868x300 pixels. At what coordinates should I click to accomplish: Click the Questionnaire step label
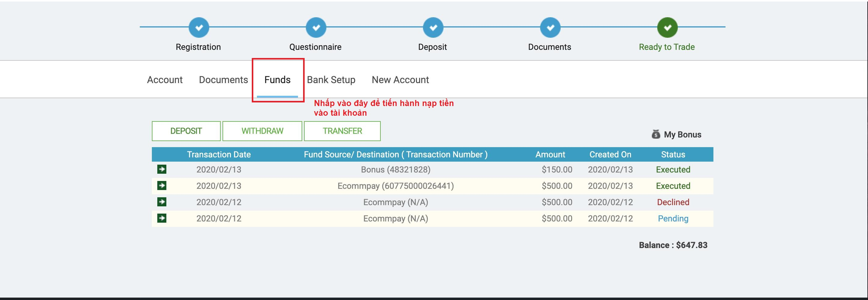click(x=315, y=47)
